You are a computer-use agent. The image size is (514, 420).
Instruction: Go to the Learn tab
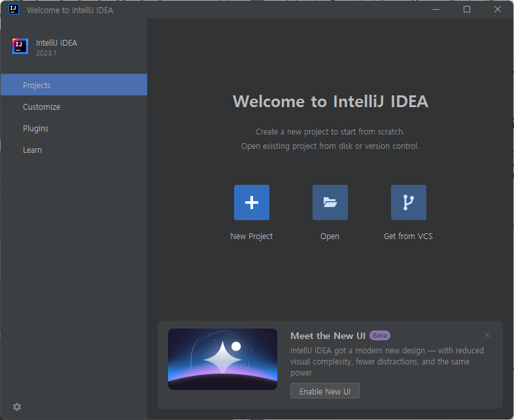pos(74,150)
